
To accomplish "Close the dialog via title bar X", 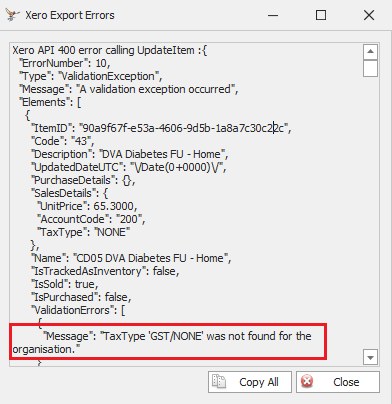I will point(369,15).
